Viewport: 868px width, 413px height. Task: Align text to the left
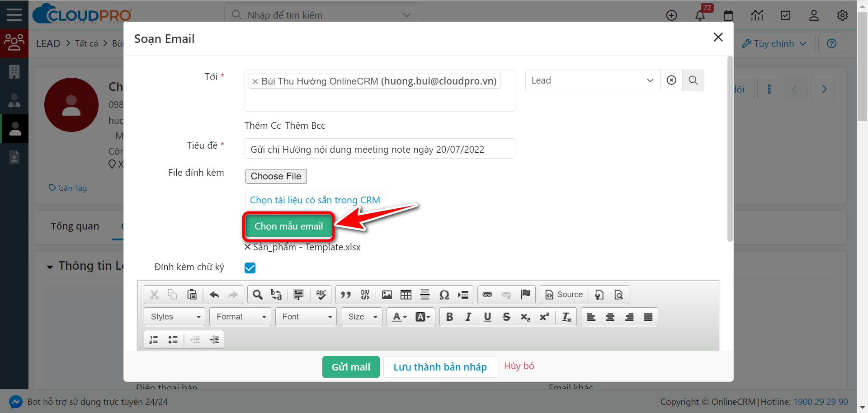point(591,317)
